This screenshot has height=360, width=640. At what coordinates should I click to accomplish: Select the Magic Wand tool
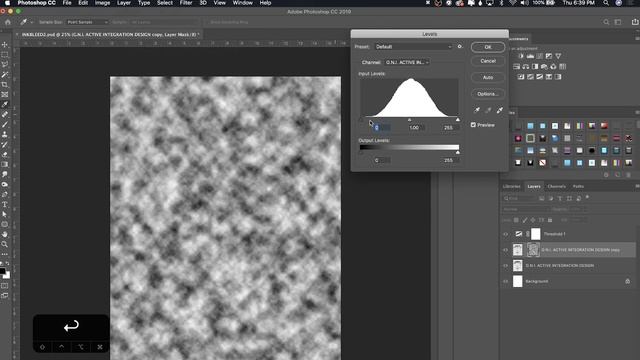click(5, 75)
